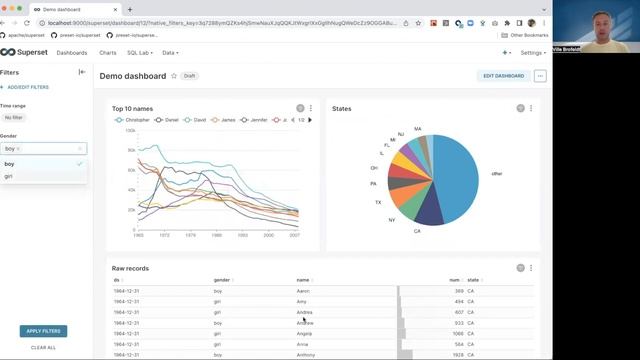The width and height of the screenshot is (640, 360).
Task: Click the Angela name cell
Action: pos(304,333)
